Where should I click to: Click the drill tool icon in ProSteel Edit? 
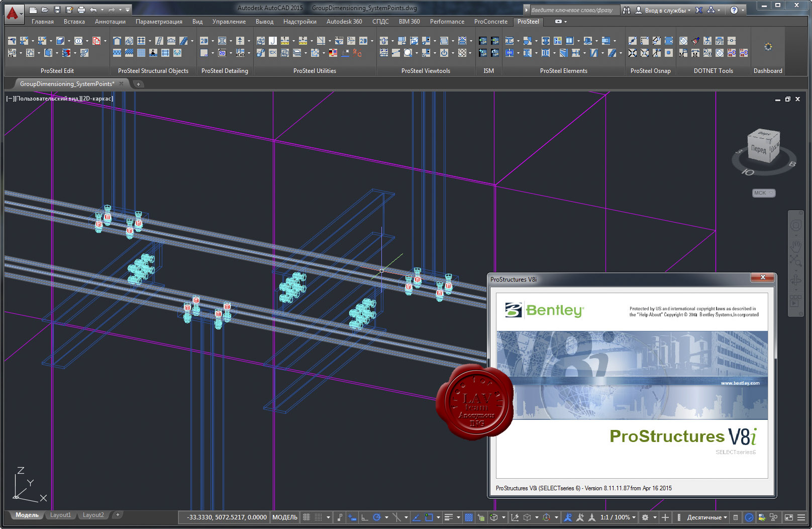[x=12, y=41]
